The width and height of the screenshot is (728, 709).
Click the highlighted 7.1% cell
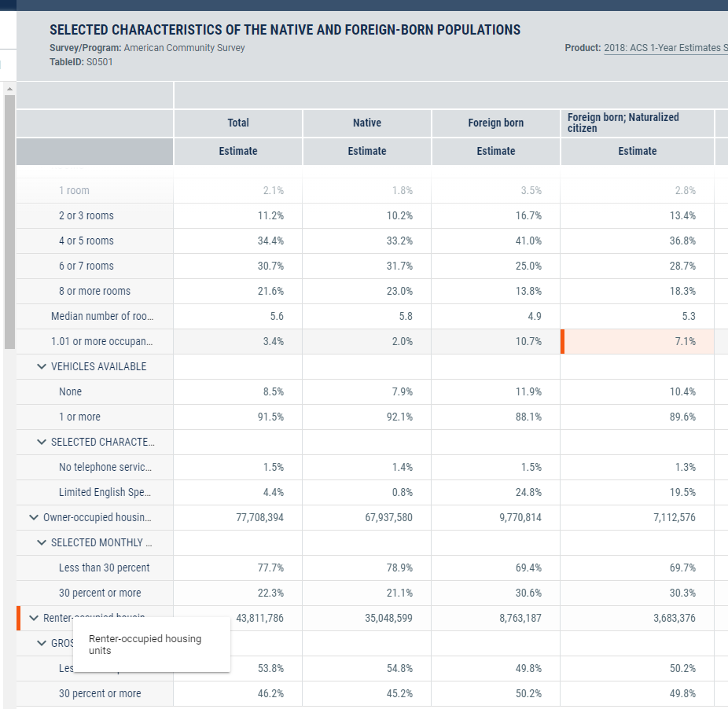637,341
